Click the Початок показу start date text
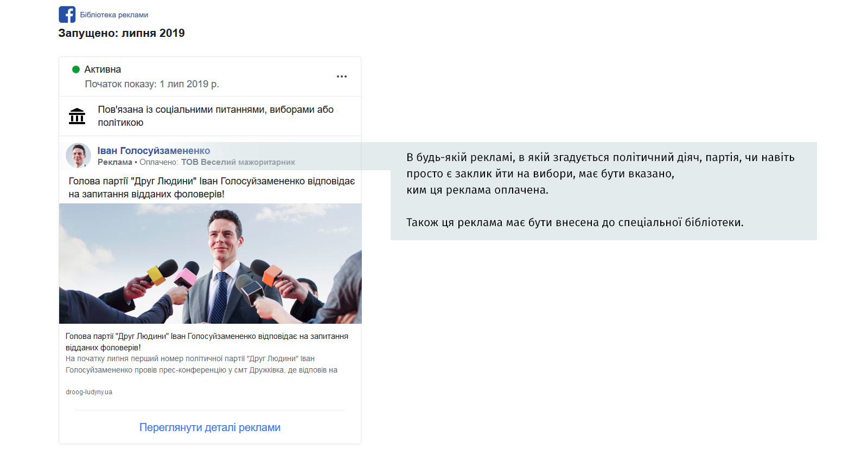Image resolution: width=868 pixels, height=449 pixels. (x=152, y=84)
